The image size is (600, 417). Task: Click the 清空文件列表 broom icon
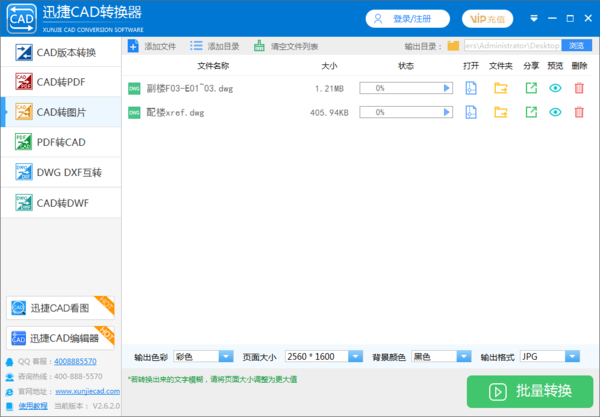tap(259, 46)
